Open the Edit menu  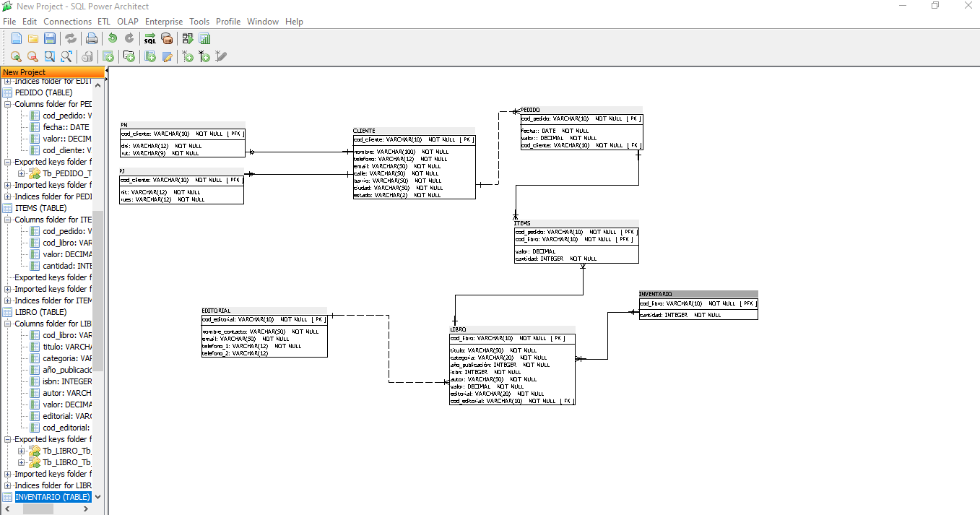pyautogui.click(x=30, y=22)
